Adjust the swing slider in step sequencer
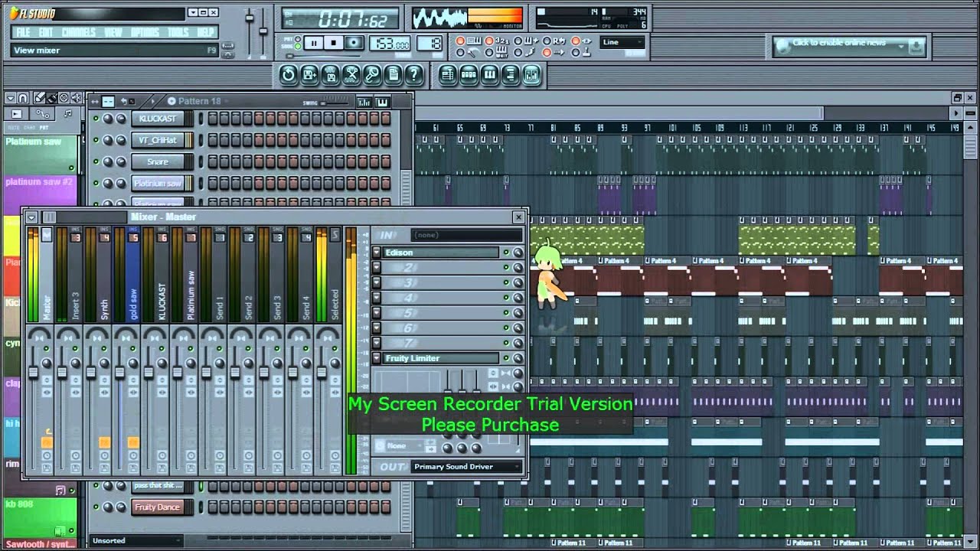 (333, 101)
